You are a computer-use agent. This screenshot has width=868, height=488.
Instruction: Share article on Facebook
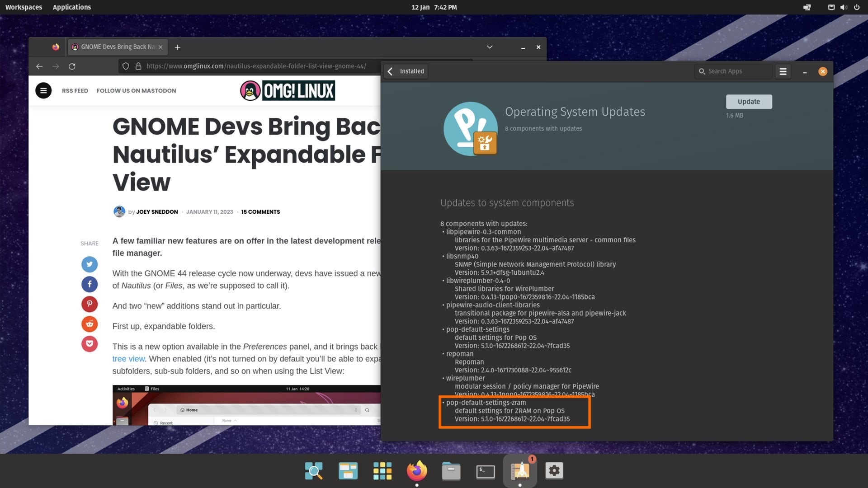point(90,284)
